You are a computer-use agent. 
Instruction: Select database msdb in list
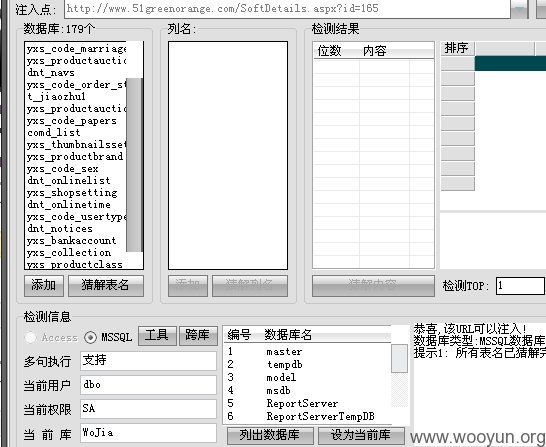click(278, 391)
